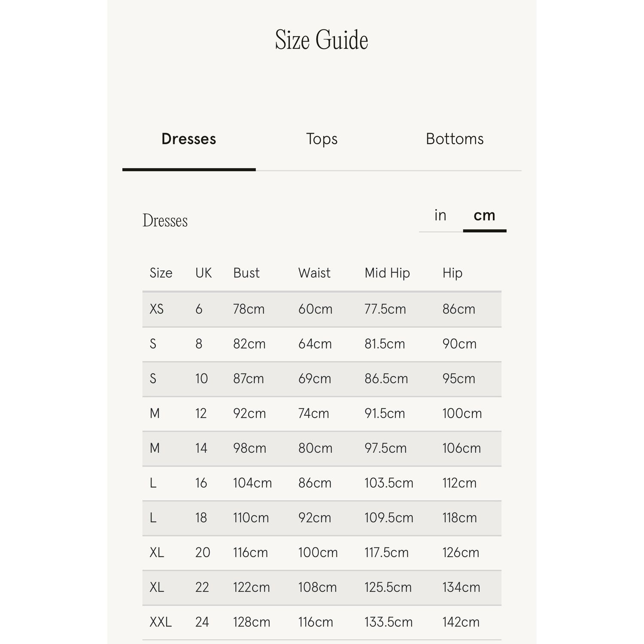Click the 80cm waist value

click(x=315, y=448)
